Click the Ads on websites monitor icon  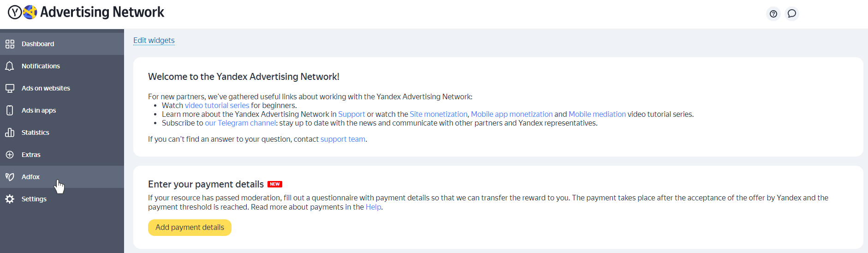[10, 88]
